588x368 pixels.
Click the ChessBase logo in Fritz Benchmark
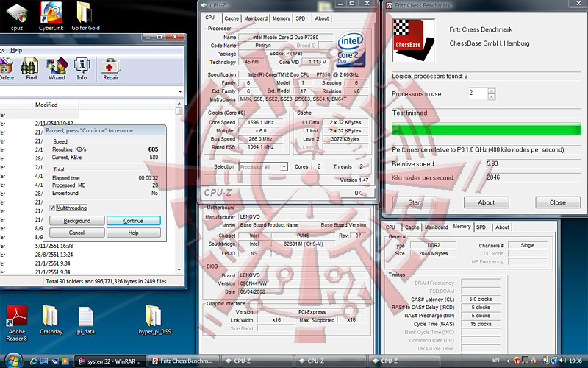[414, 40]
